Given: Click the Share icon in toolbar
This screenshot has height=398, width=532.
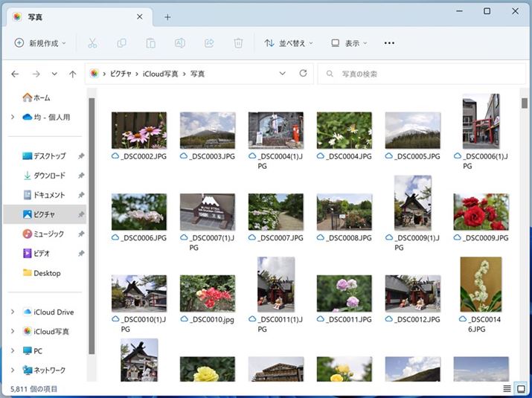Looking at the screenshot, I should click(209, 43).
